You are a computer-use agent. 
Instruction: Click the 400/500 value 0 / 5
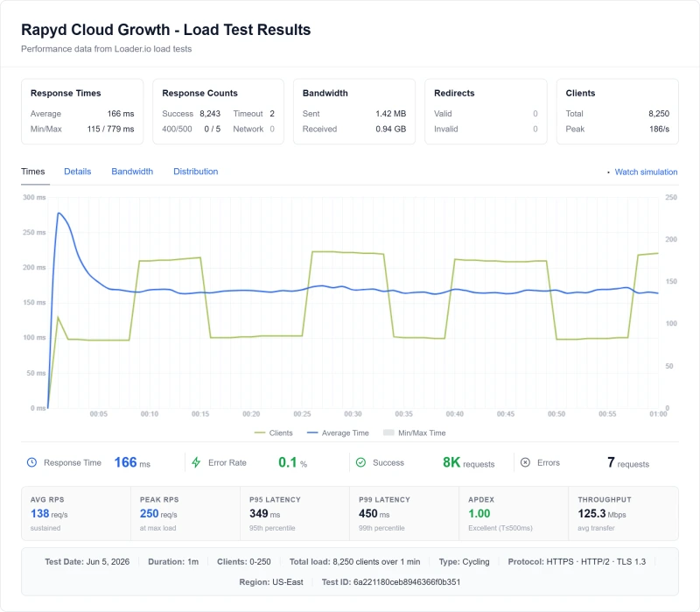(213, 129)
